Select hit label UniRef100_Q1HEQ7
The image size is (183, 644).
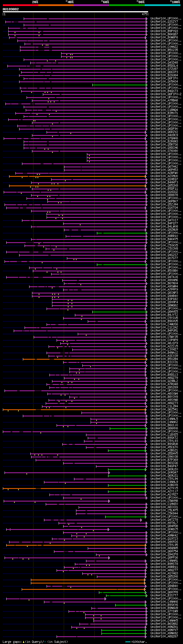[164, 179]
